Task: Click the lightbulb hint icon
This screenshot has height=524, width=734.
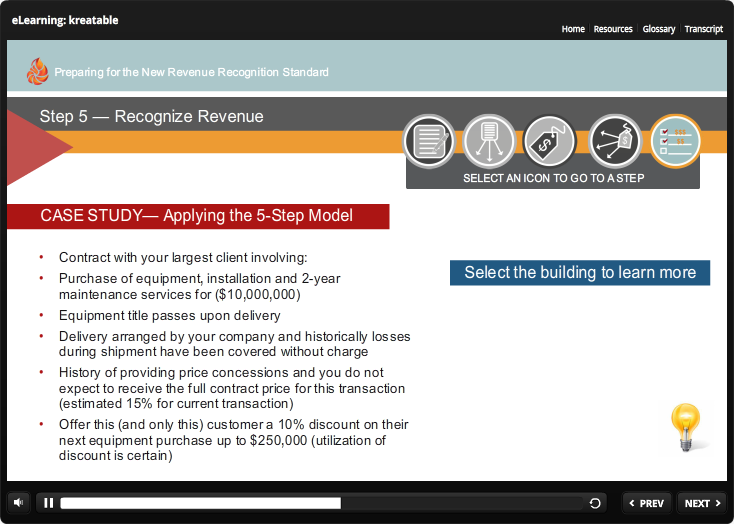Action: [x=686, y=428]
